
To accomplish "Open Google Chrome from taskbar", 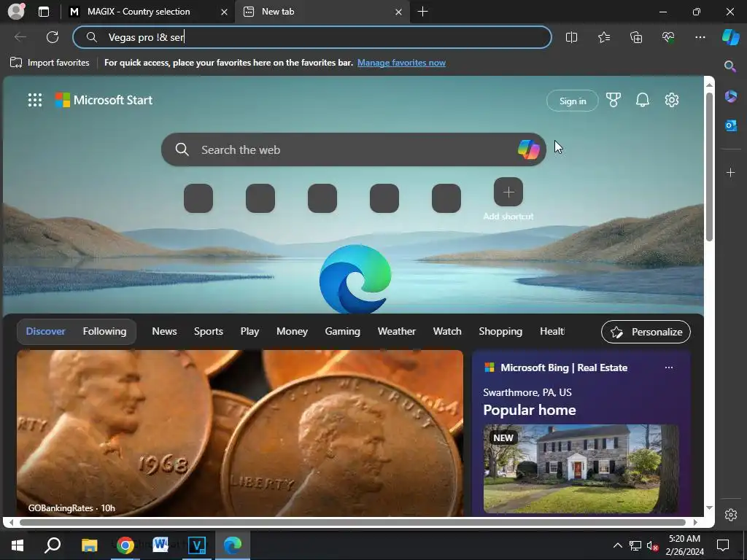I will click(x=125, y=545).
